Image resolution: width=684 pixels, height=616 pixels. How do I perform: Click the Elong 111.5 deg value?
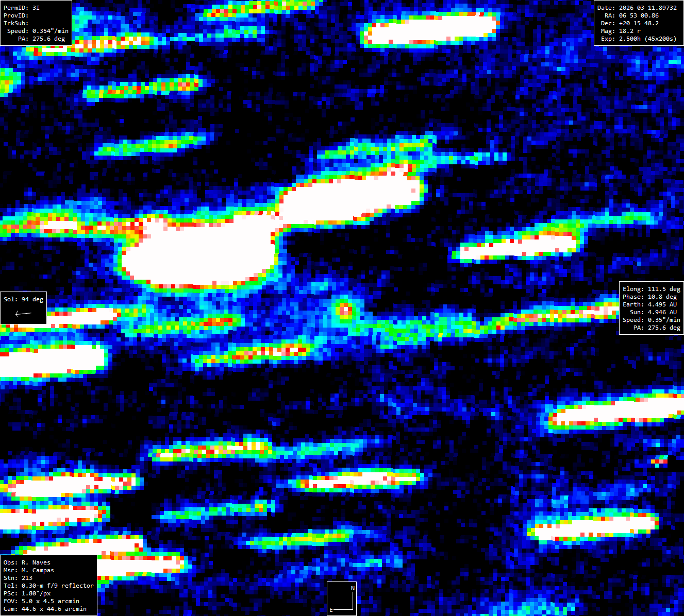coord(651,289)
